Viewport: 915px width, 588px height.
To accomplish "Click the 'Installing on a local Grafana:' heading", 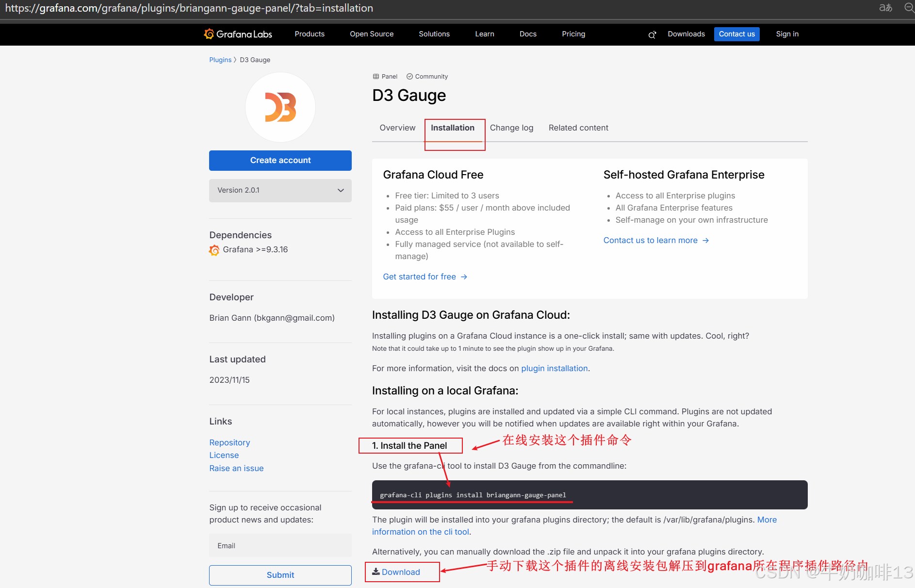I will click(445, 391).
